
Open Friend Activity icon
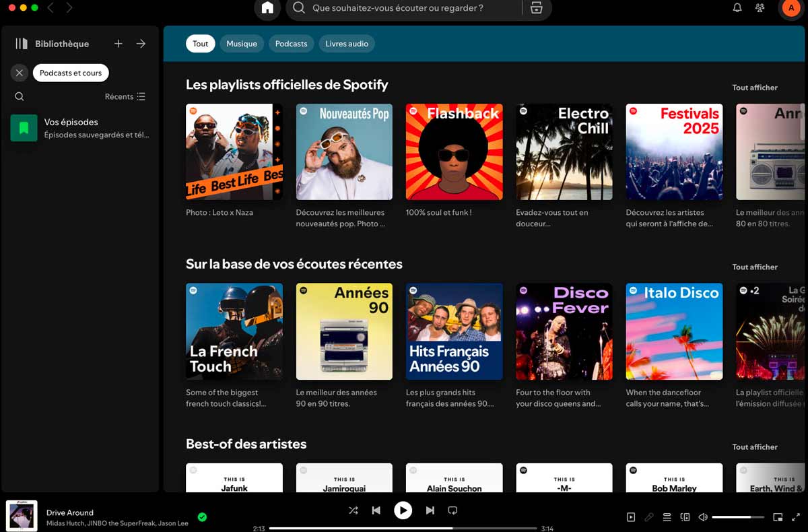click(760, 8)
